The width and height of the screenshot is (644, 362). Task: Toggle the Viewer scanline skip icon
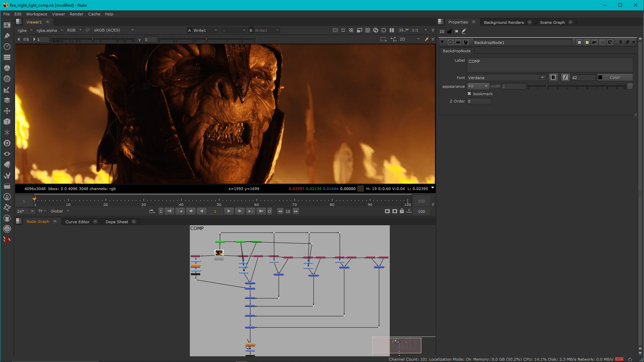pyautogui.click(x=368, y=30)
